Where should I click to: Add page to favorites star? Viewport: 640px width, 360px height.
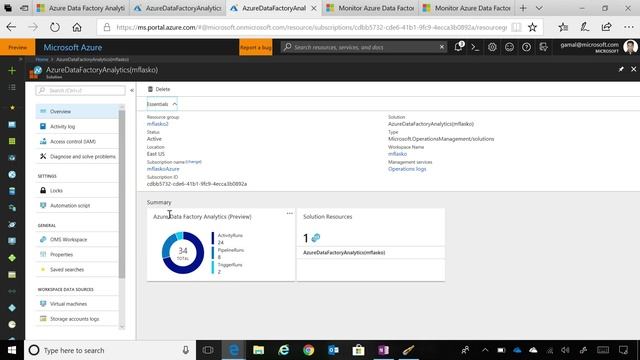(532, 27)
